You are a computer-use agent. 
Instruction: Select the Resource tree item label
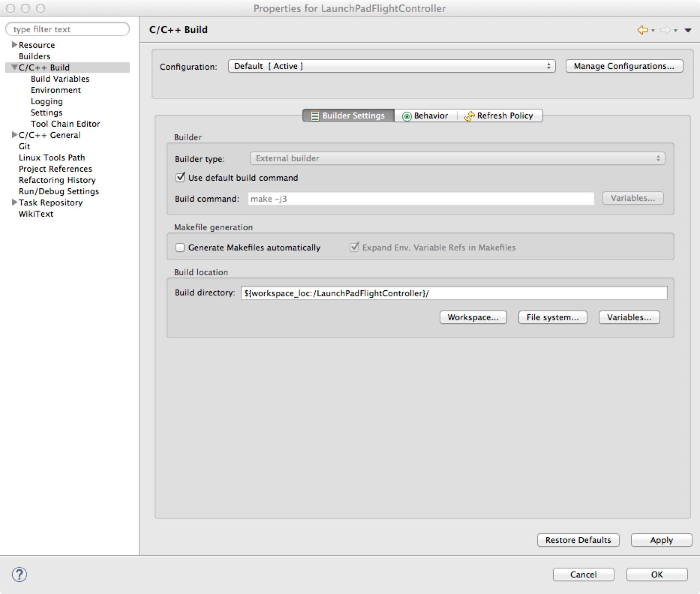[x=37, y=45]
